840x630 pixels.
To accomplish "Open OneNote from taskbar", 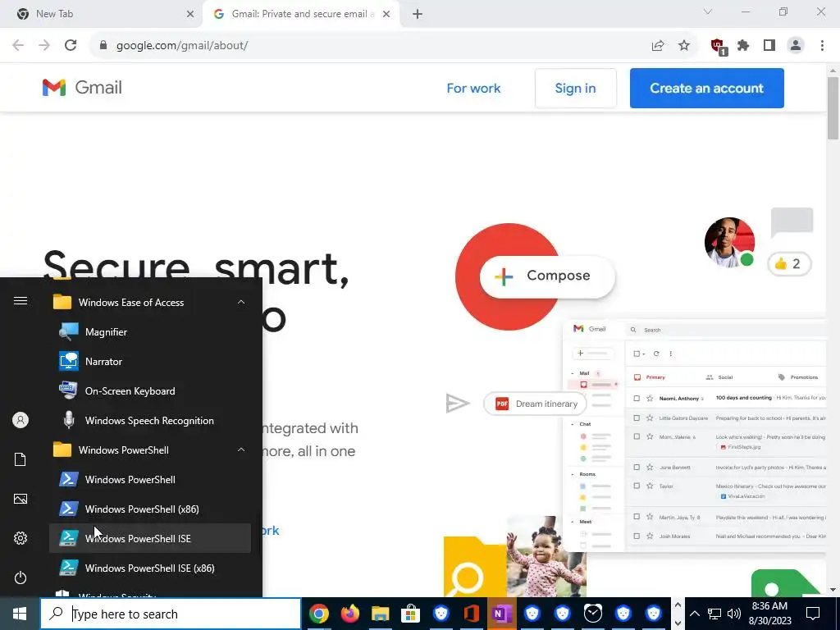I will point(502,614).
